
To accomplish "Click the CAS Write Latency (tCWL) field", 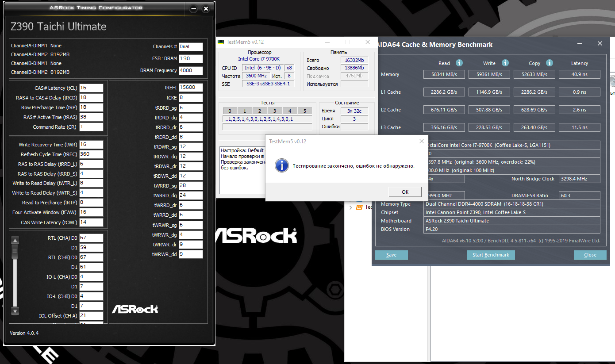I will pos(91,222).
